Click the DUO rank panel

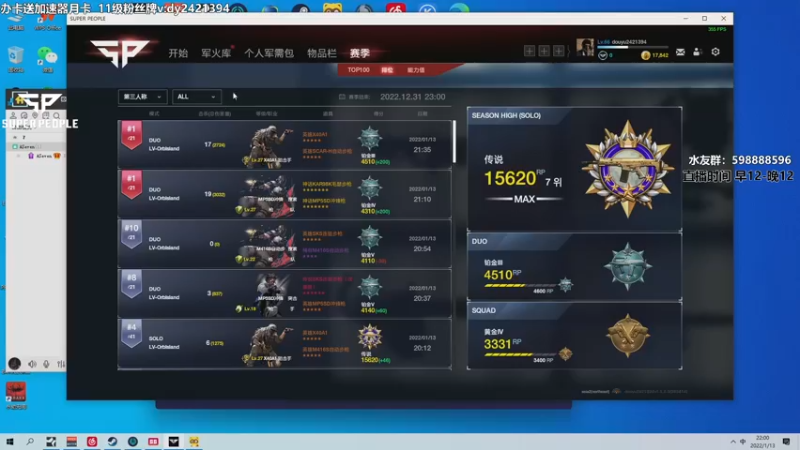[x=574, y=266]
